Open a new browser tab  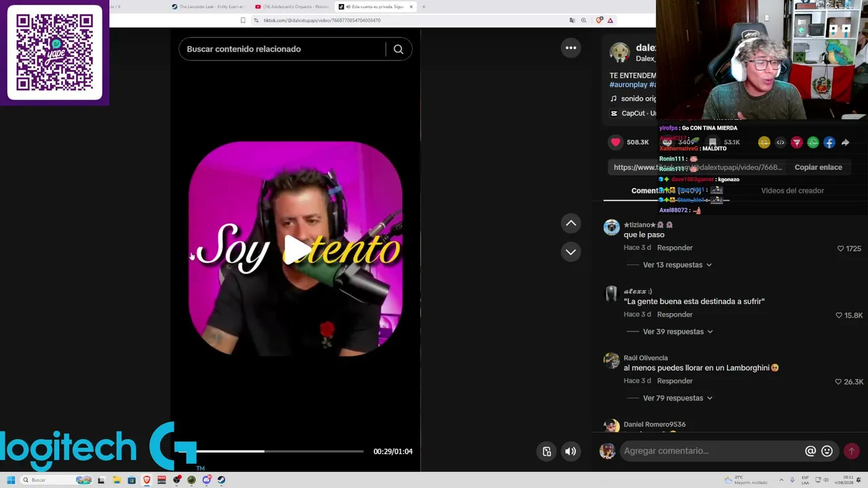tap(424, 7)
